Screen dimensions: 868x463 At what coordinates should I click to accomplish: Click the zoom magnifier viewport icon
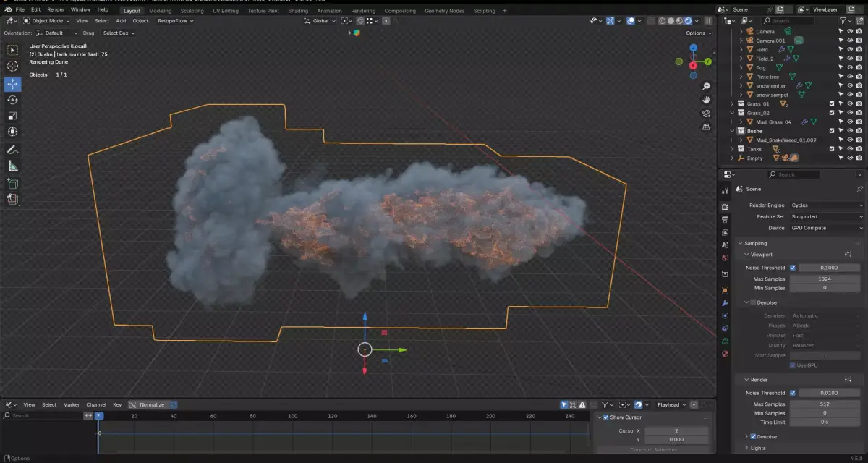(x=707, y=86)
